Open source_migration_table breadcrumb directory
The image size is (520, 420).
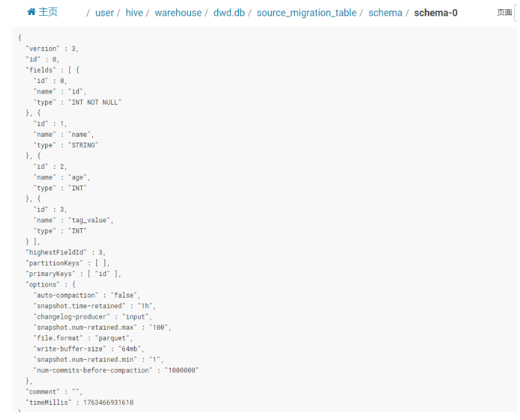pos(306,12)
